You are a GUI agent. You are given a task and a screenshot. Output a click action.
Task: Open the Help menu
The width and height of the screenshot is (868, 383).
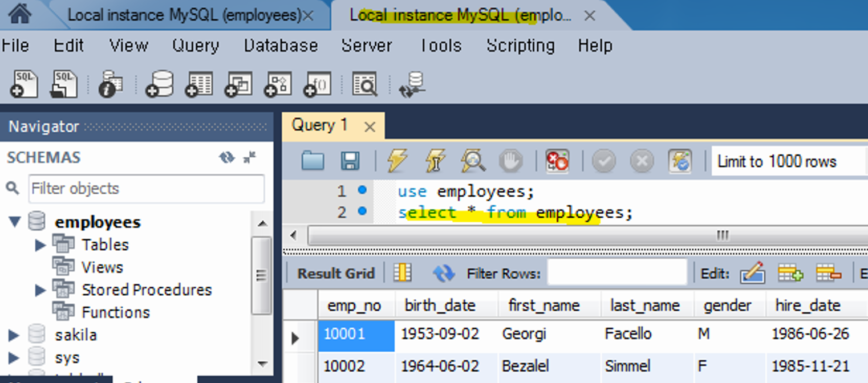(595, 45)
